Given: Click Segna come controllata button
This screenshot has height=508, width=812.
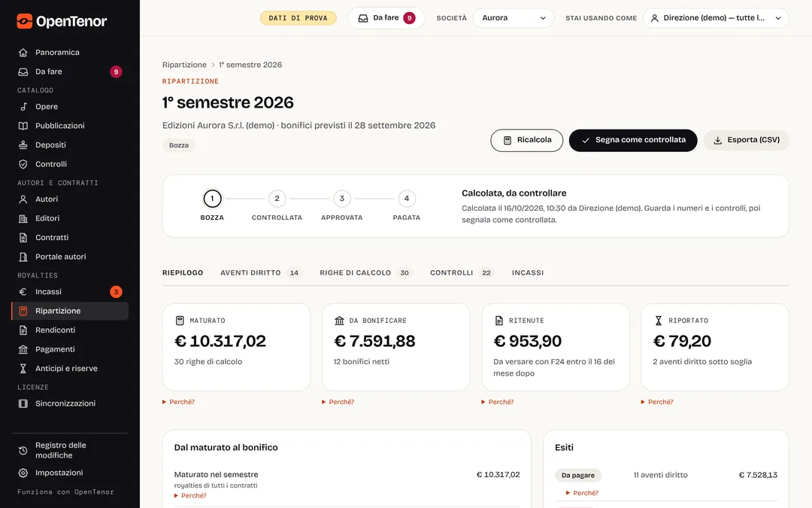Looking at the screenshot, I should point(633,141).
